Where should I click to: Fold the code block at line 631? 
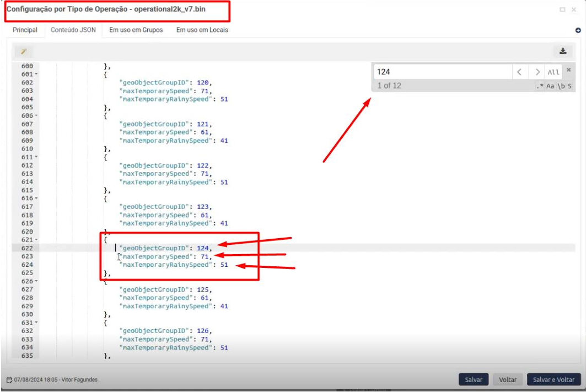point(36,323)
